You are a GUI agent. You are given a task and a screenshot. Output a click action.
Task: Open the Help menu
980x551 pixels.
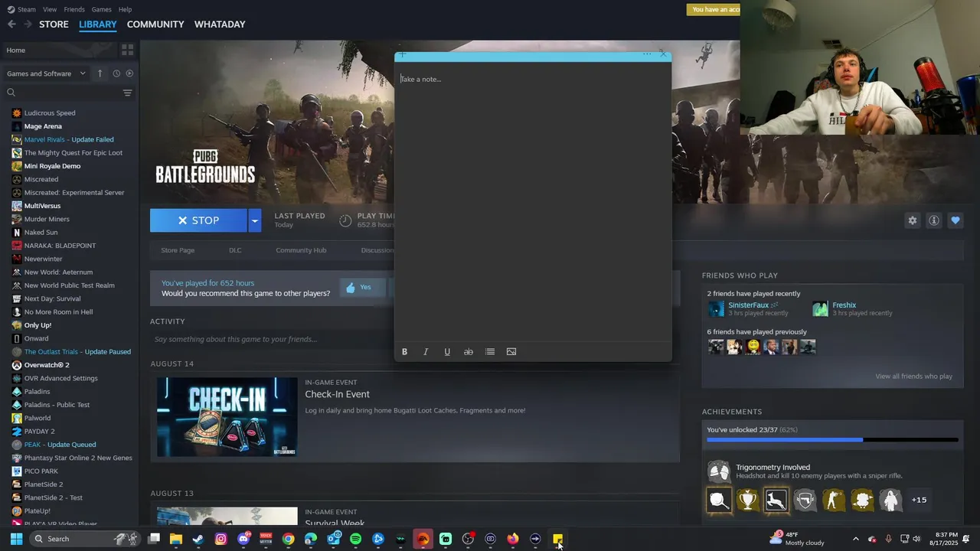point(125,9)
